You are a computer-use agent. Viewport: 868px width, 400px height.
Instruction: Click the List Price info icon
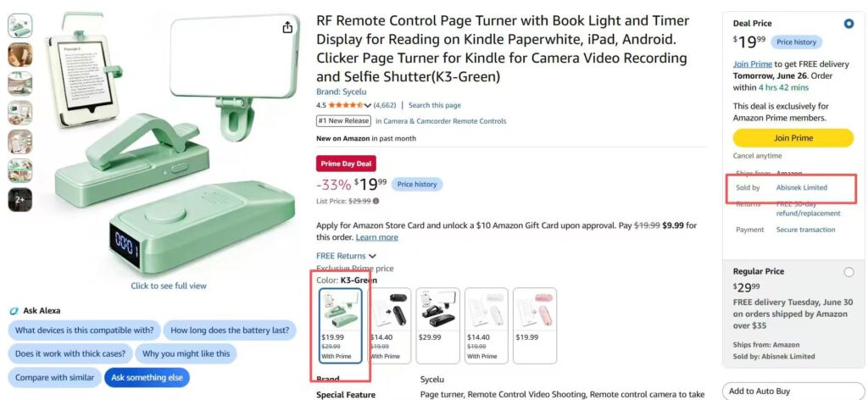click(376, 202)
